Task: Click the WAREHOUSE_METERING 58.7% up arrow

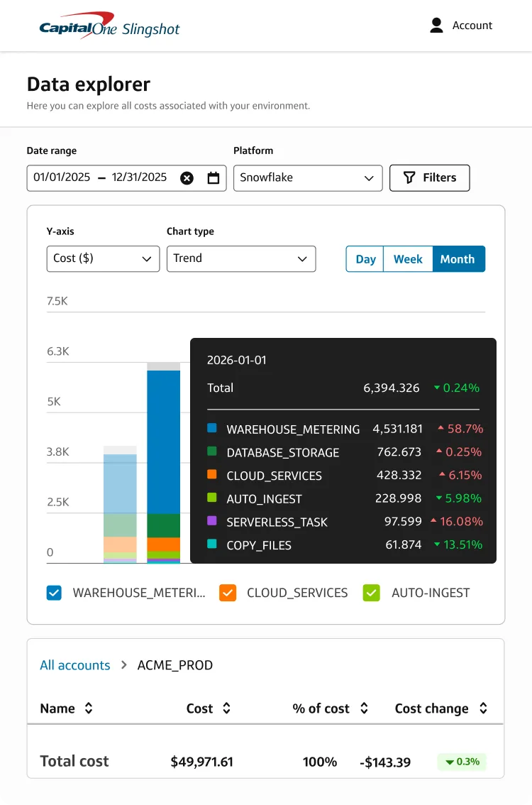Action: pyautogui.click(x=440, y=427)
